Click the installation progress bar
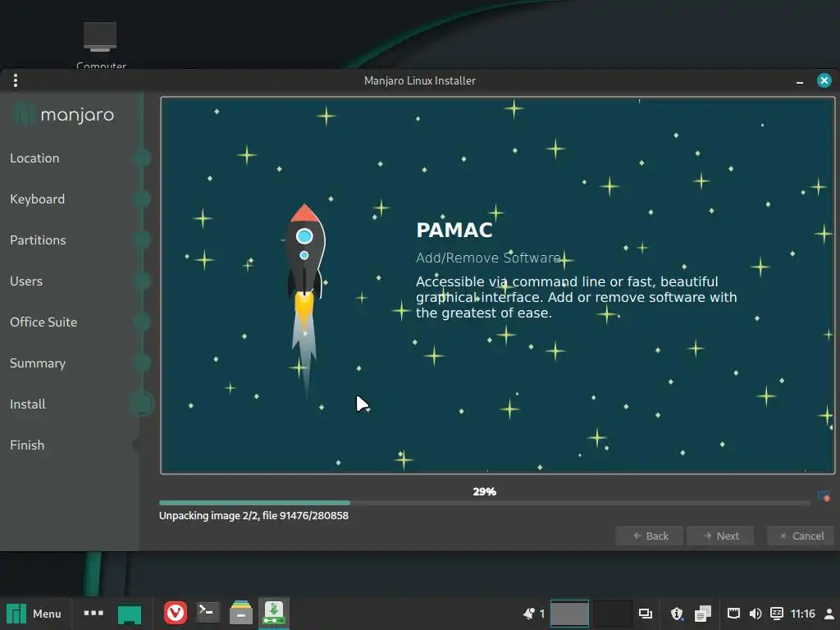 [x=484, y=503]
